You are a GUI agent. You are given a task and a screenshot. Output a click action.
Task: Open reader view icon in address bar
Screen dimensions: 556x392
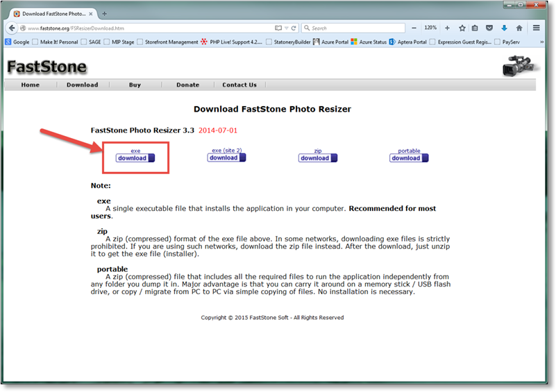278,28
